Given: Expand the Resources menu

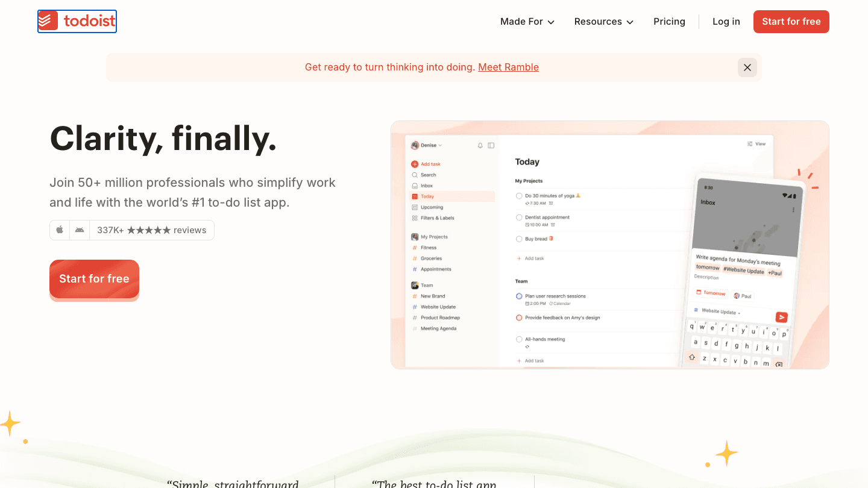Looking at the screenshot, I should (604, 22).
